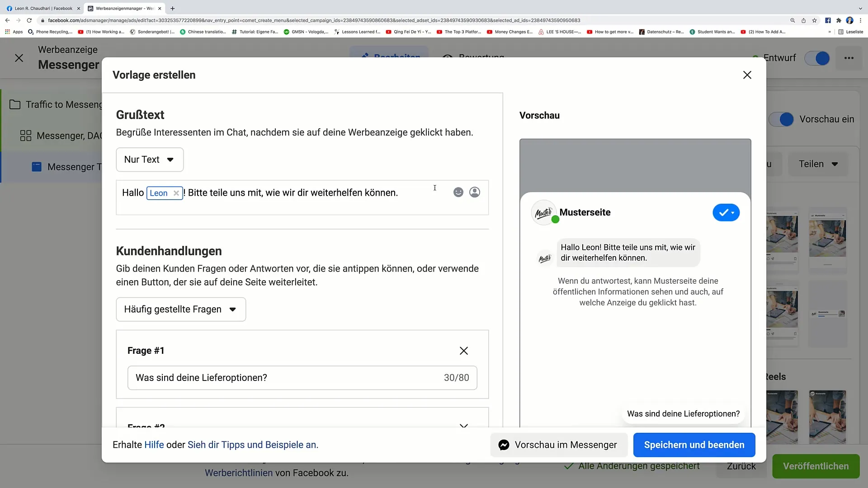Click the Messenger preview icon

point(503,445)
